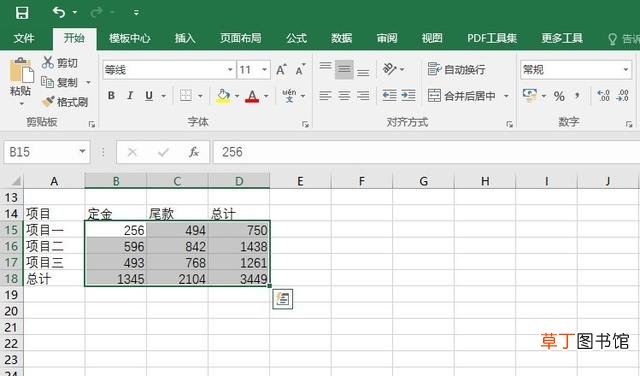Open the font size 11 dropdown
The width and height of the screenshot is (640, 376).
tap(264, 70)
